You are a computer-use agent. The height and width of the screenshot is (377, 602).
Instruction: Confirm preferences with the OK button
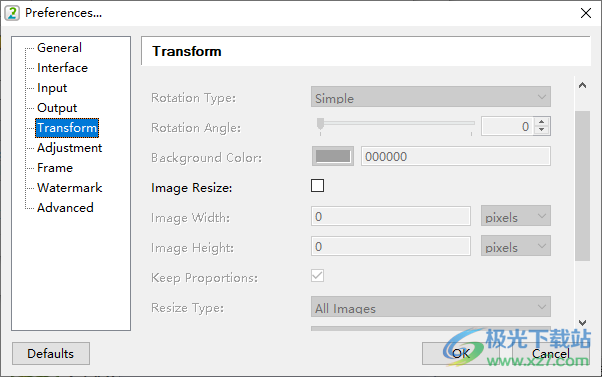click(461, 354)
